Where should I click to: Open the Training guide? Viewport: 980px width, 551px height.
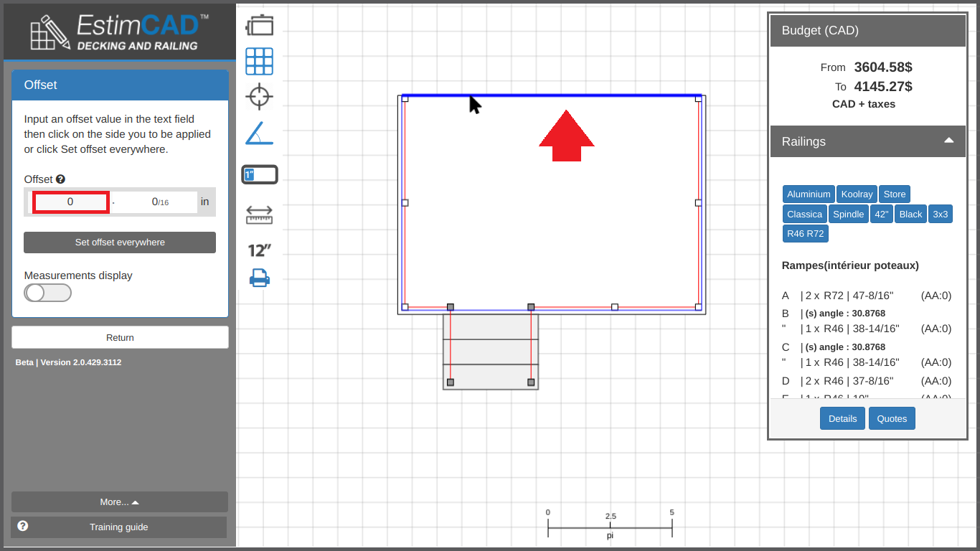pyautogui.click(x=119, y=527)
